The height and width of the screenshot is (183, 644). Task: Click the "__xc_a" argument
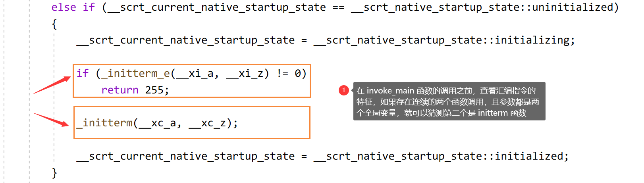click(158, 123)
